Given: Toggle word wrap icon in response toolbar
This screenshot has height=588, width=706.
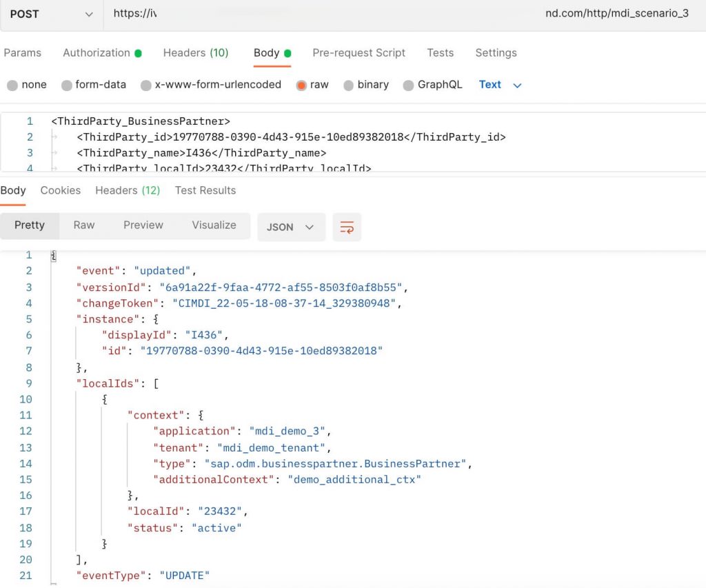Looking at the screenshot, I should pyautogui.click(x=347, y=227).
